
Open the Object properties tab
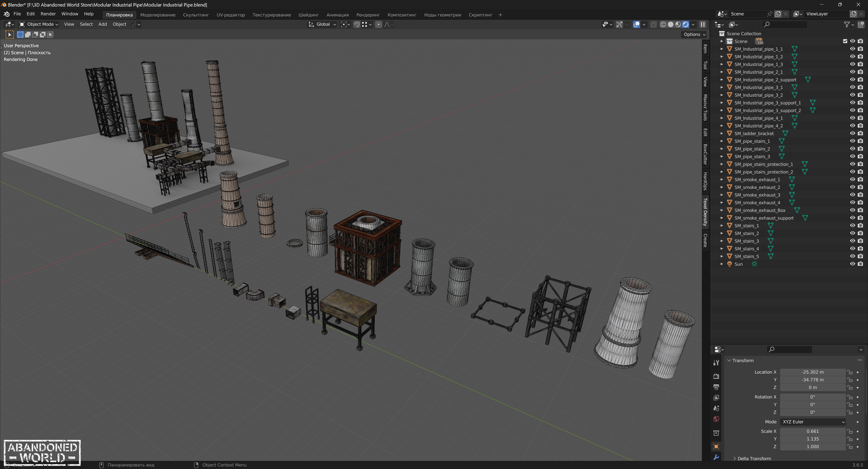tap(716, 446)
